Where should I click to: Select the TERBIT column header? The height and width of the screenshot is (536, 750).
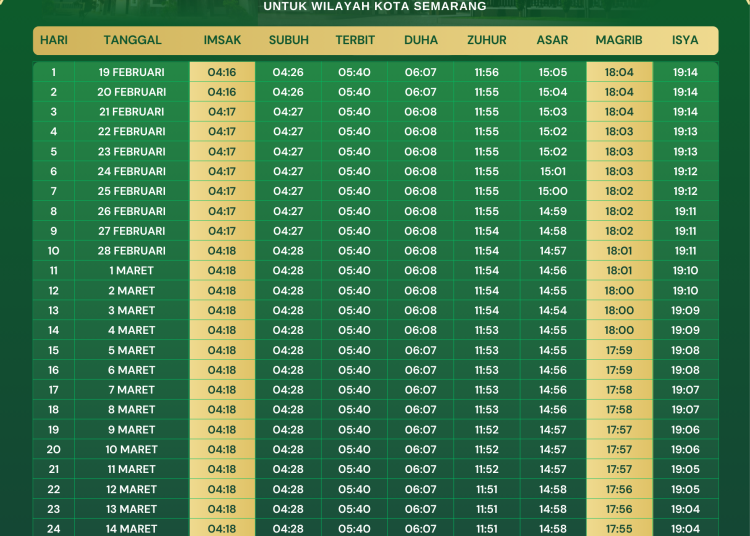coord(355,40)
